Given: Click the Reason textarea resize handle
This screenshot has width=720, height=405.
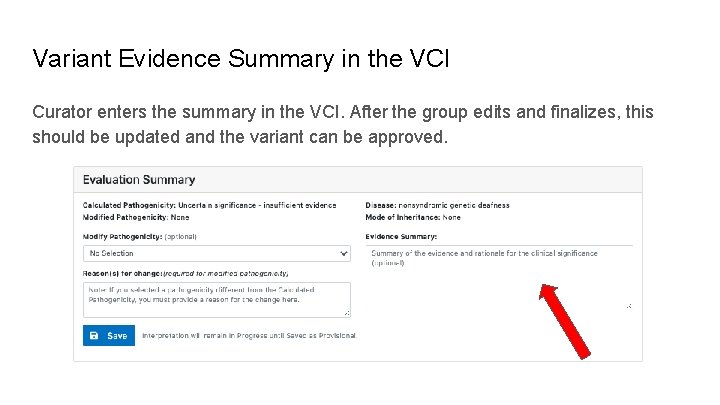Looking at the screenshot, I should click(x=347, y=313).
